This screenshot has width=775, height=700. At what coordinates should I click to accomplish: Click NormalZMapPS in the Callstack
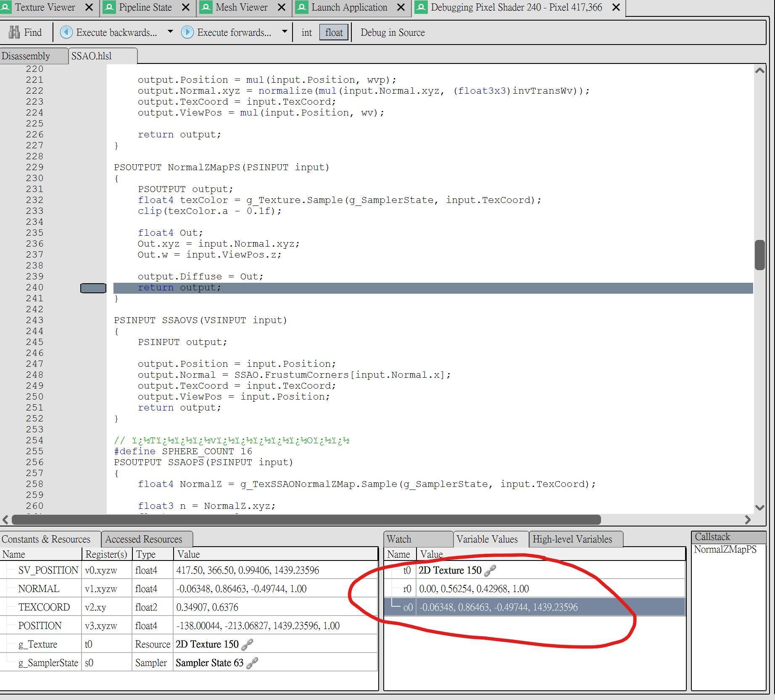tap(725, 549)
